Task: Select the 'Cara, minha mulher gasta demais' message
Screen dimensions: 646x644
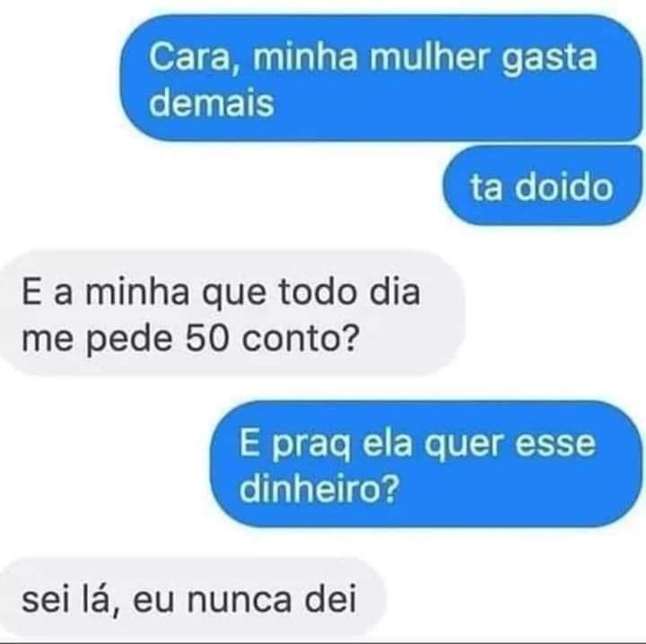Action: click(381, 78)
